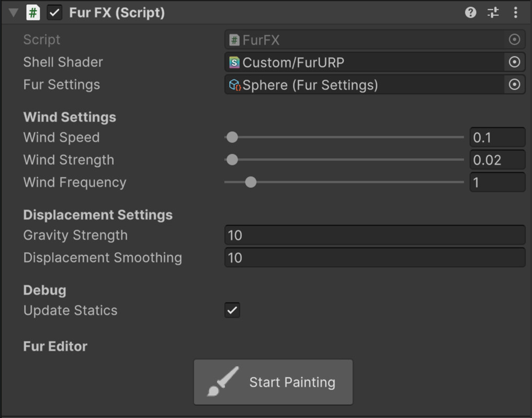Click the FurFX script icon in the header
Screen dimensions: 532x418
(33, 12)
